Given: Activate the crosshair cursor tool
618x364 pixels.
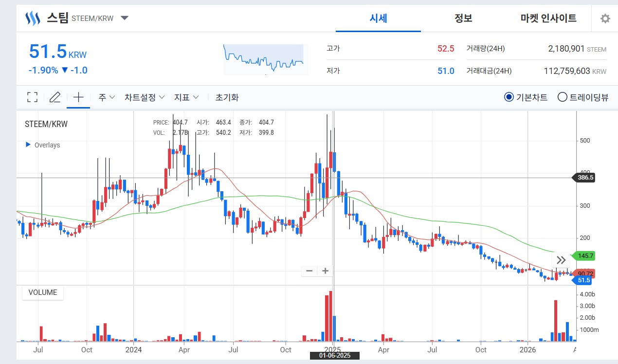Looking at the screenshot, I should [78, 97].
